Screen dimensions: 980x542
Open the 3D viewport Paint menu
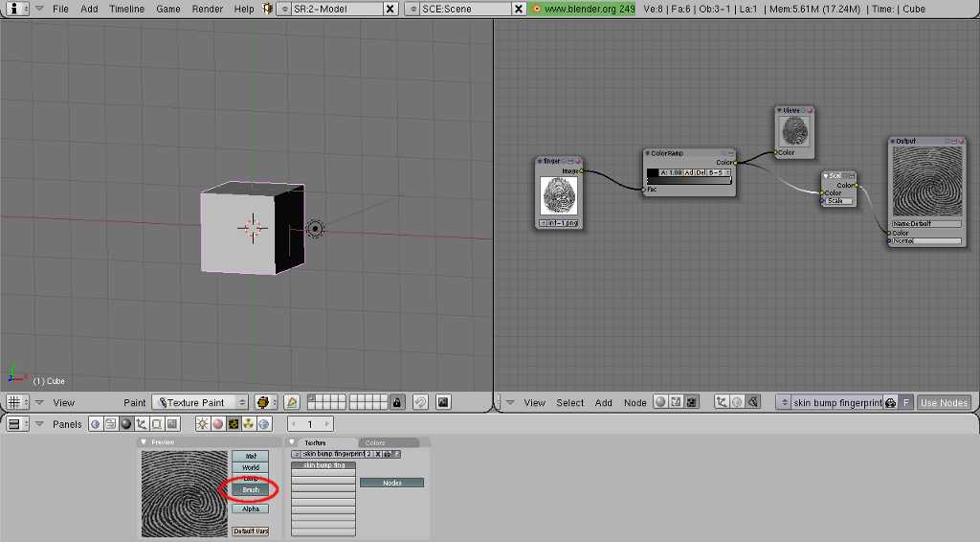tap(134, 402)
